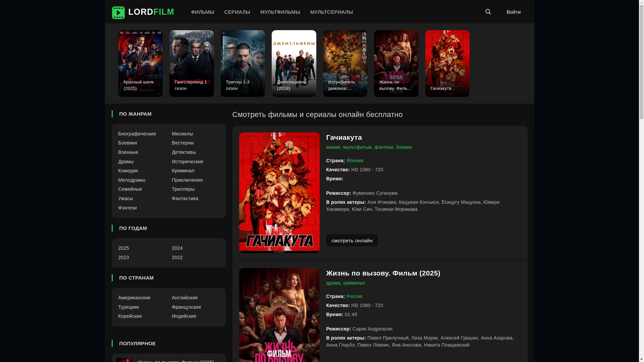Click смотреть онлайн button for Гачиакута

pyautogui.click(x=352, y=240)
